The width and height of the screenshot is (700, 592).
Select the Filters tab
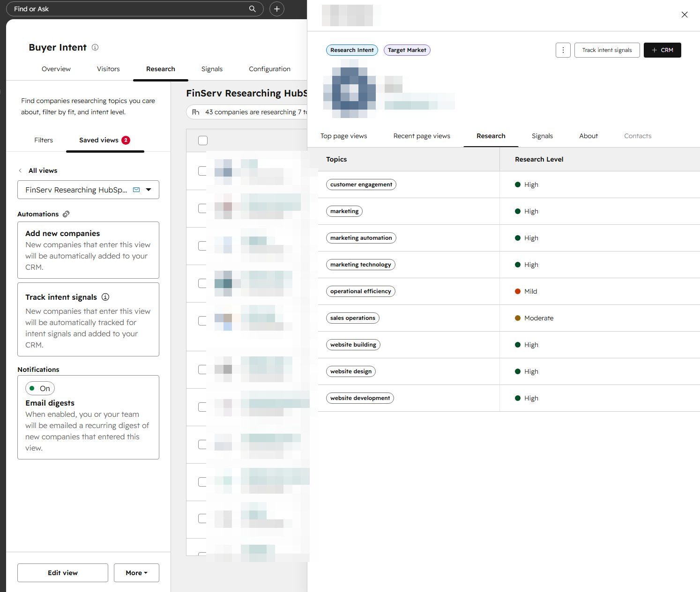44,140
